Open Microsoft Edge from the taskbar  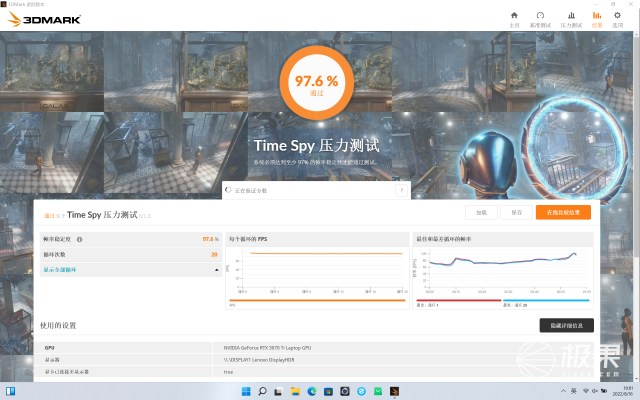tap(312, 391)
